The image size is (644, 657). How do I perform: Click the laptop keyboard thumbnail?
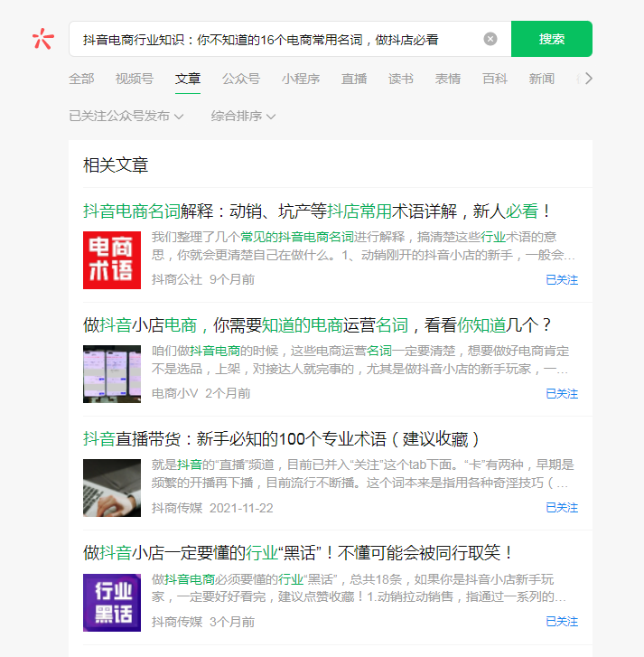coord(112,488)
